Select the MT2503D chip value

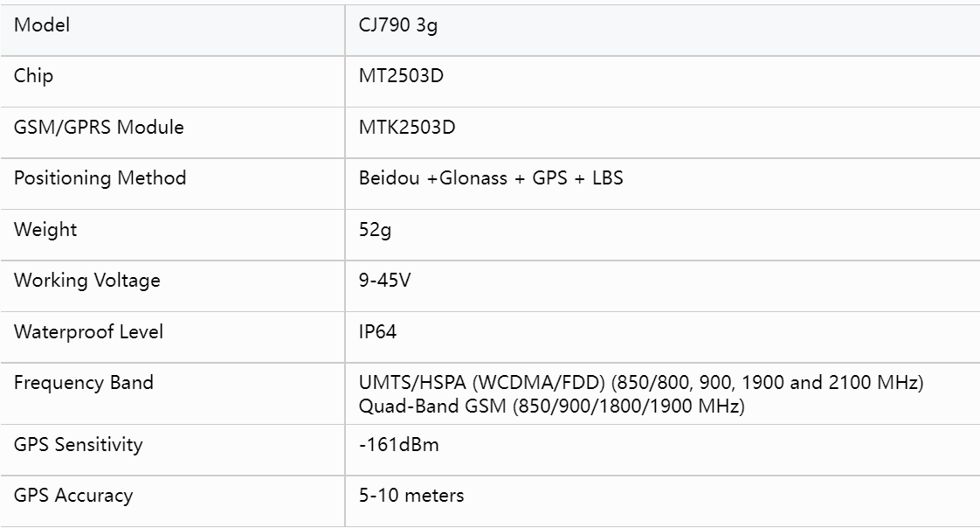[x=401, y=76]
